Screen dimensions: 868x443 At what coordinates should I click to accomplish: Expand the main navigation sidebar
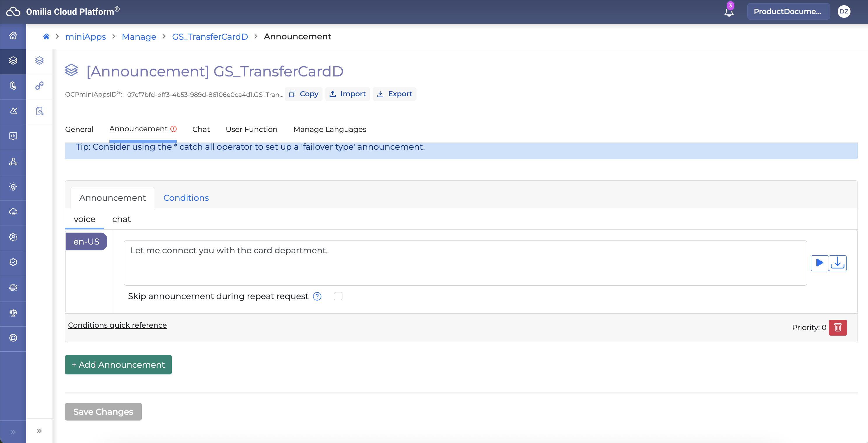[13, 432]
